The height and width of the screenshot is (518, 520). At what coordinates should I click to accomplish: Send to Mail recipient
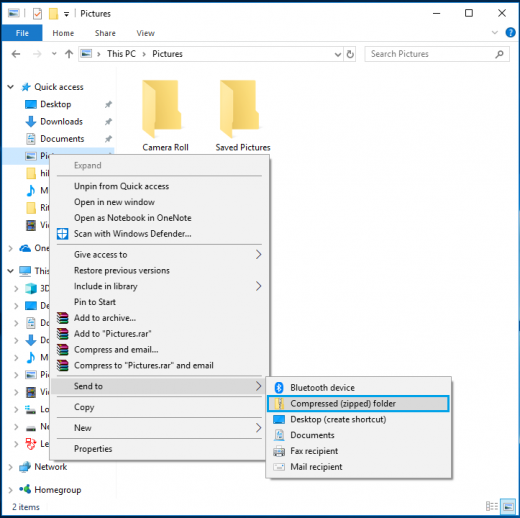tap(358, 467)
